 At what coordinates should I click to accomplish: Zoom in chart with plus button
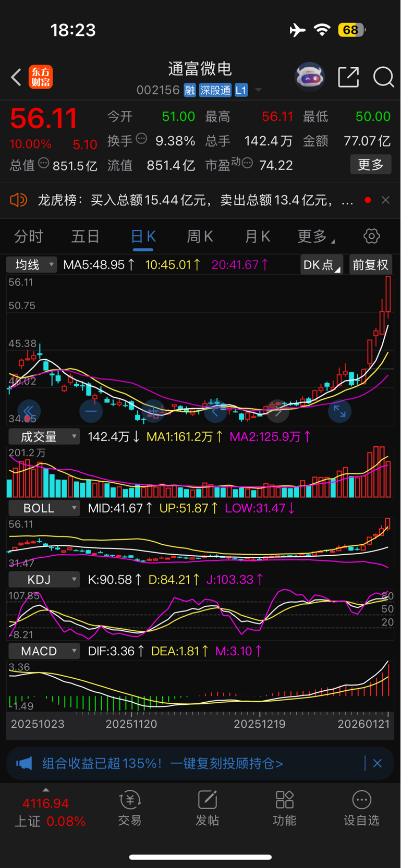click(153, 411)
